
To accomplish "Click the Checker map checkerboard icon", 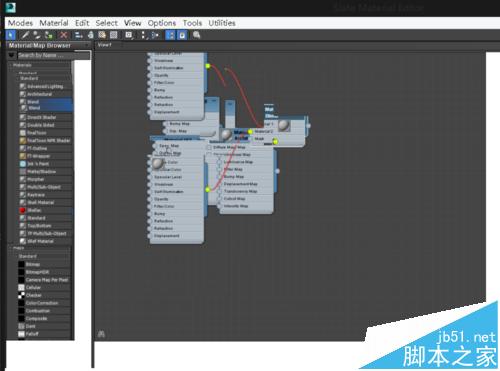I will pyautogui.click(x=21, y=295).
